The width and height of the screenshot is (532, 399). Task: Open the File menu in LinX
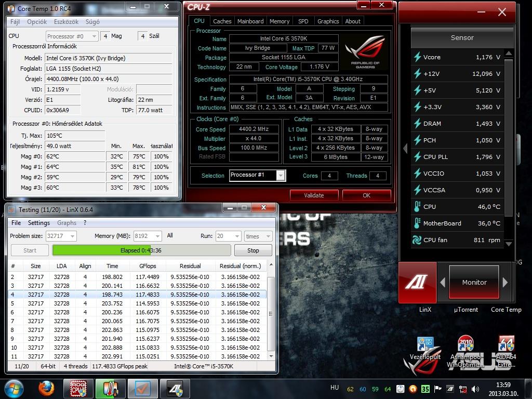pyautogui.click(x=16, y=223)
